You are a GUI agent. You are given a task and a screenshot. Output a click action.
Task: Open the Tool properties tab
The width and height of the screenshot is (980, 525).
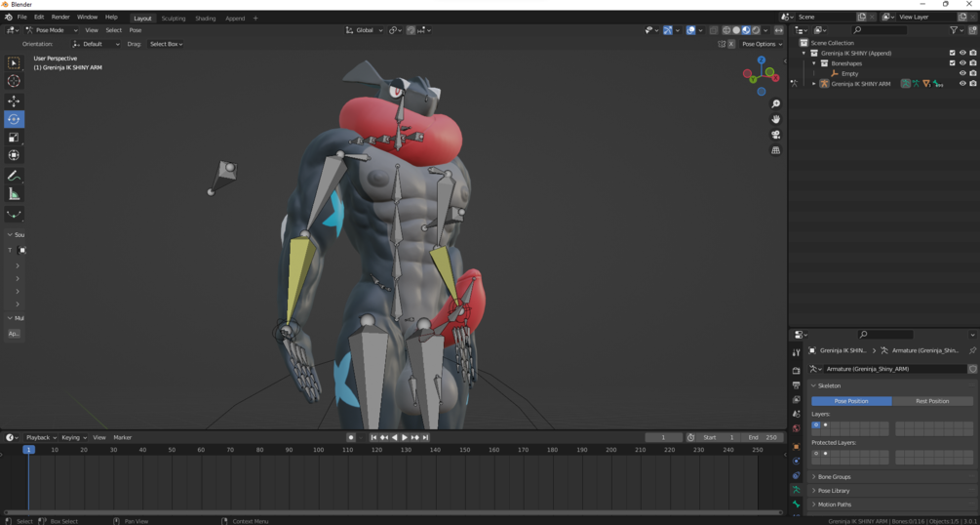796,353
